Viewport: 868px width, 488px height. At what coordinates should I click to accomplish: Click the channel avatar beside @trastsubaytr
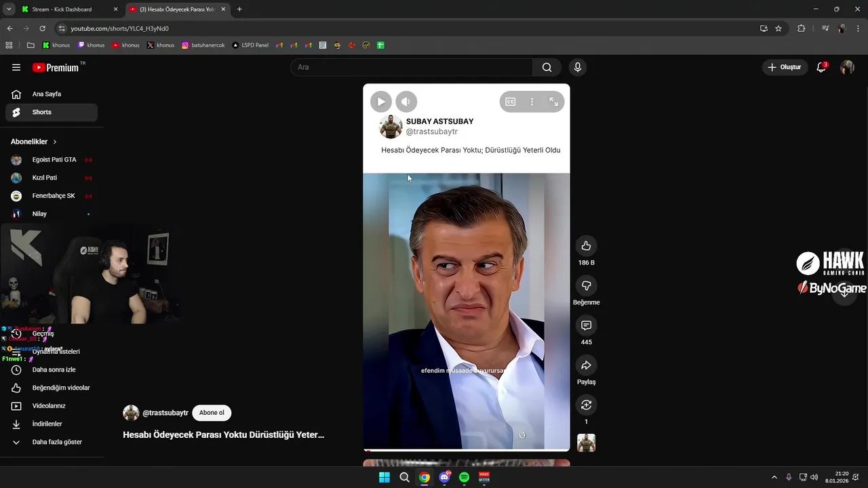tap(131, 413)
